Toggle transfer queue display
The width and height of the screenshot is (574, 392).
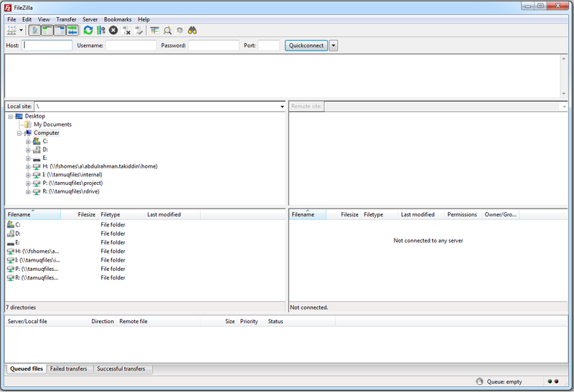click(72, 31)
